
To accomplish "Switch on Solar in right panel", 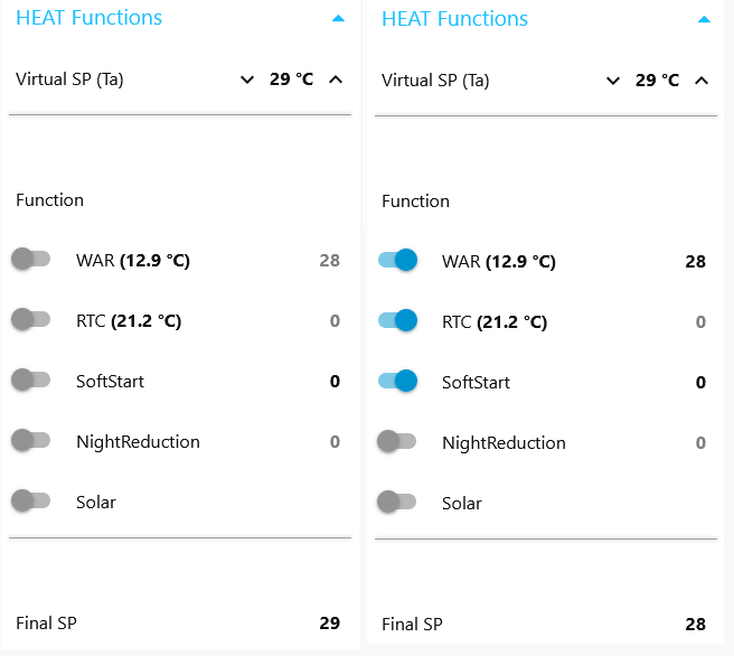I will (397, 503).
